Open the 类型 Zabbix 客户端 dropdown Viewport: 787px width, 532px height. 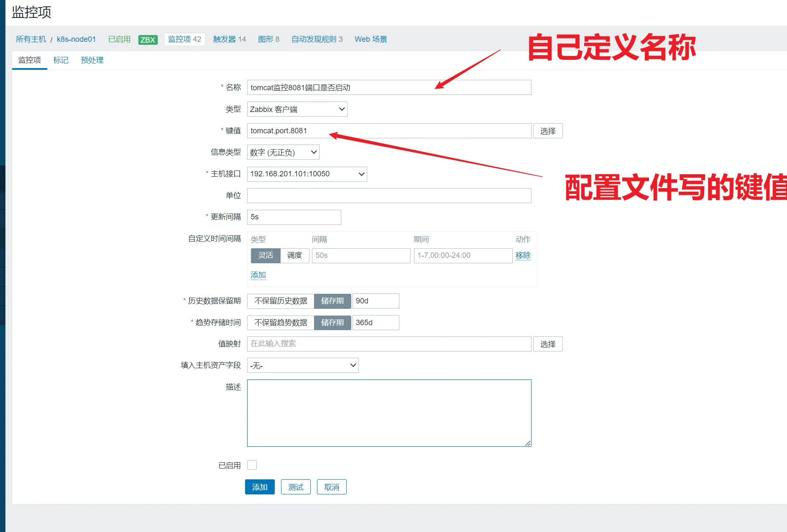(x=297, y=109)
